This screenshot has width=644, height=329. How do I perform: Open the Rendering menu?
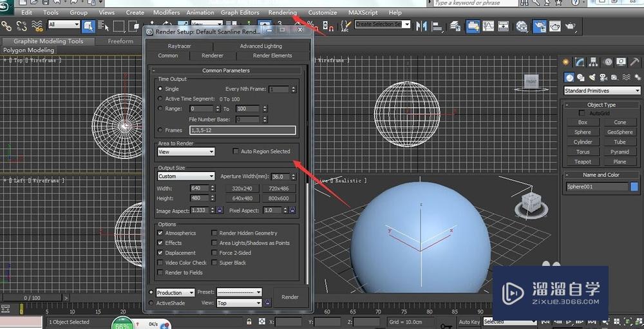point(283,12)
